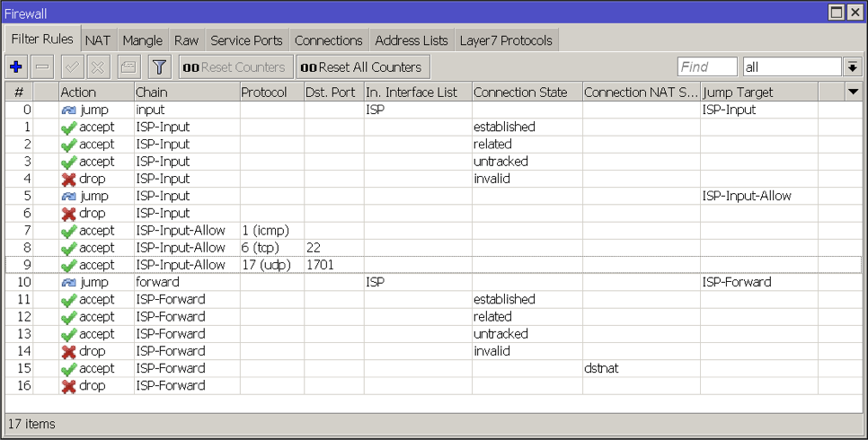The image size is (868, 440).
Task: Click jump icon in rule 0
Action: [x=68, y=110]
